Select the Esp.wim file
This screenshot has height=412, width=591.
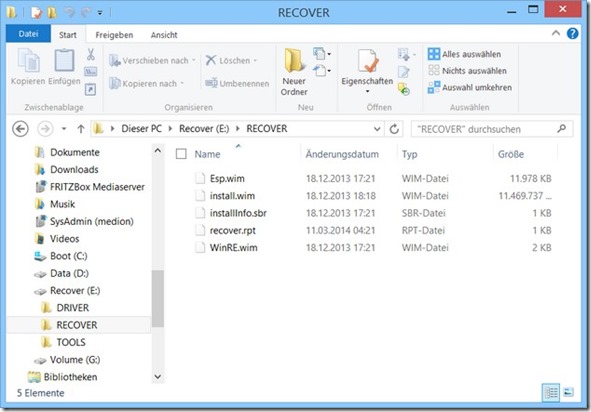pos(227,178)
